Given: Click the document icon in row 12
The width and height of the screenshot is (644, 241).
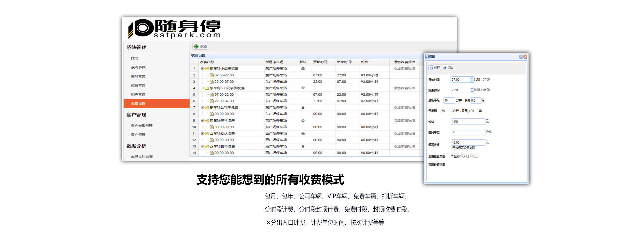Looking at the screenshot, I should coord(212,140).
